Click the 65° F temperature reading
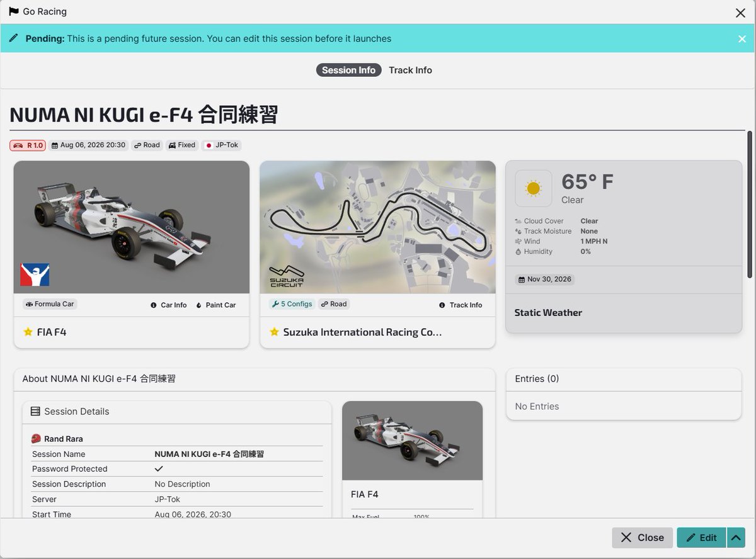 point(587,182)
